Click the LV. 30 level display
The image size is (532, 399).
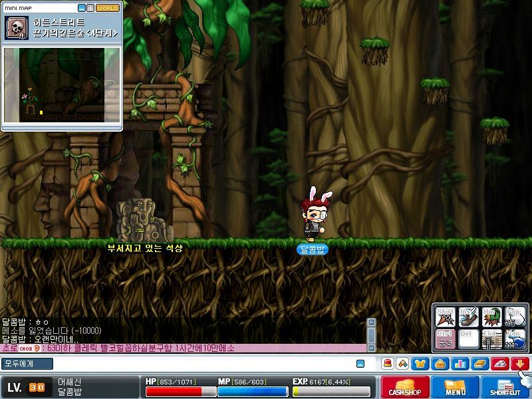pos(26,387)
